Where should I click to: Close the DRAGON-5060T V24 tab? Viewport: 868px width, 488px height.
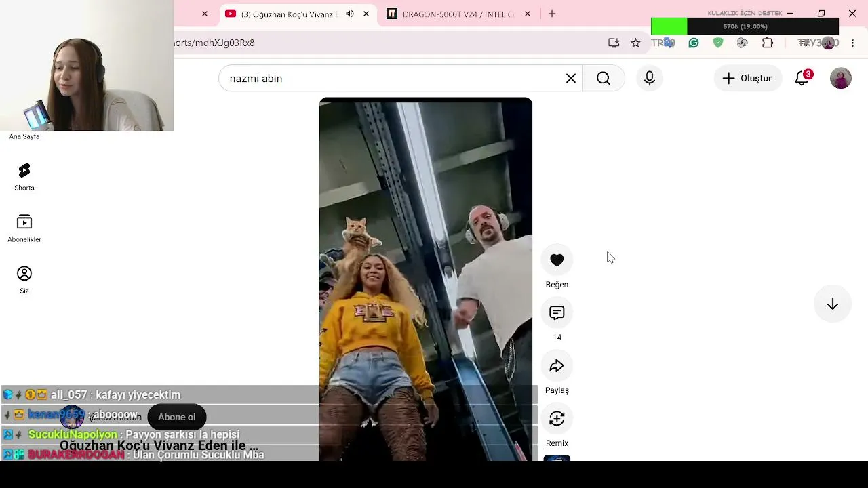pyautogui.click(x=528, y=14)
